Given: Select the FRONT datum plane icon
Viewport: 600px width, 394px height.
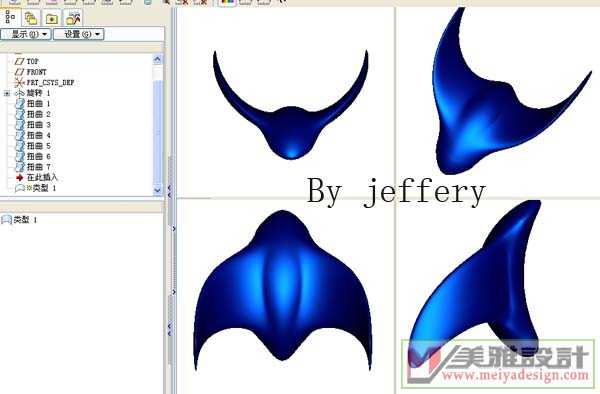Looking at the screenshot, I should (x=20, y=72).
